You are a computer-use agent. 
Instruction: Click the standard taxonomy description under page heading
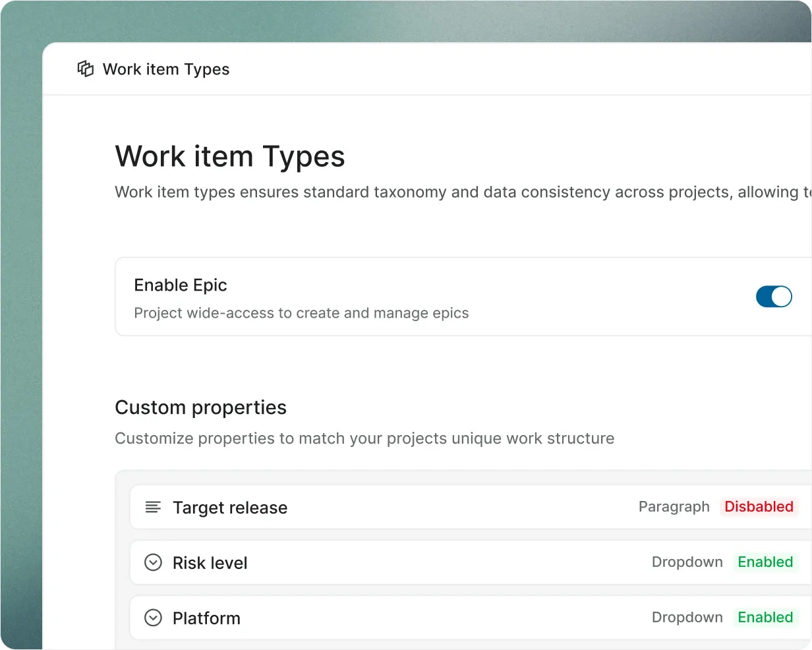click(463, 192)
